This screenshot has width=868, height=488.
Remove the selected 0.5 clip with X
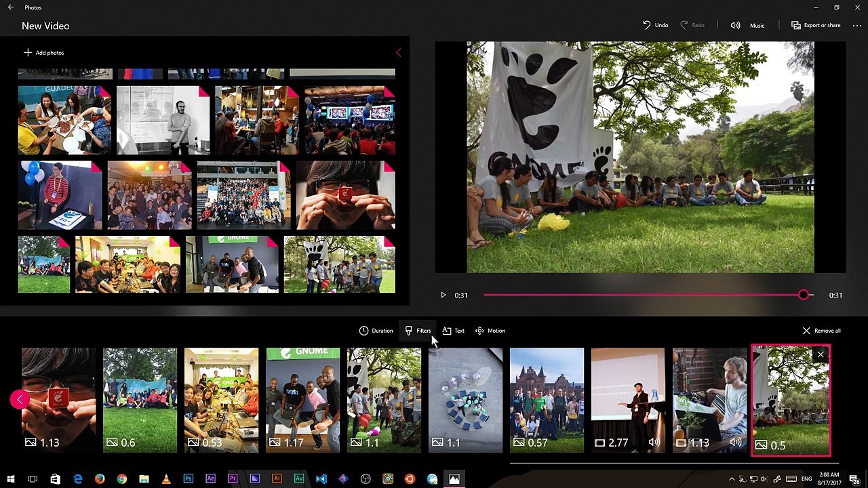point(821,354)
